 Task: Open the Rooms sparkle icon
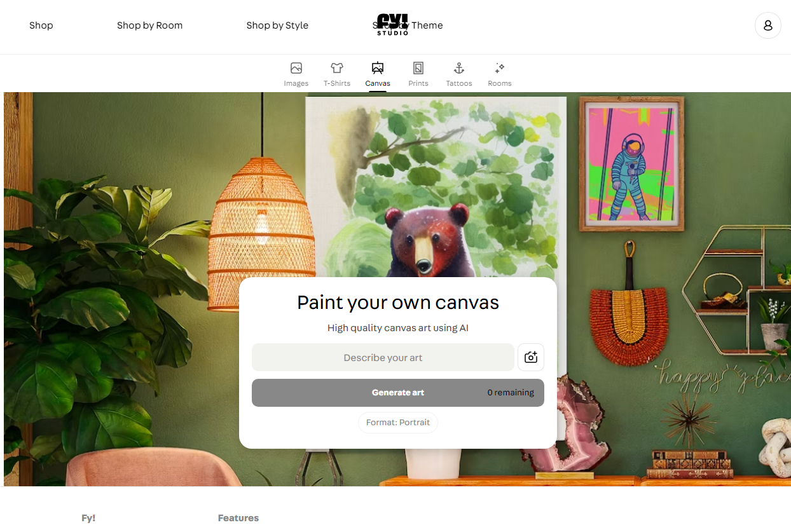[500, 68]
